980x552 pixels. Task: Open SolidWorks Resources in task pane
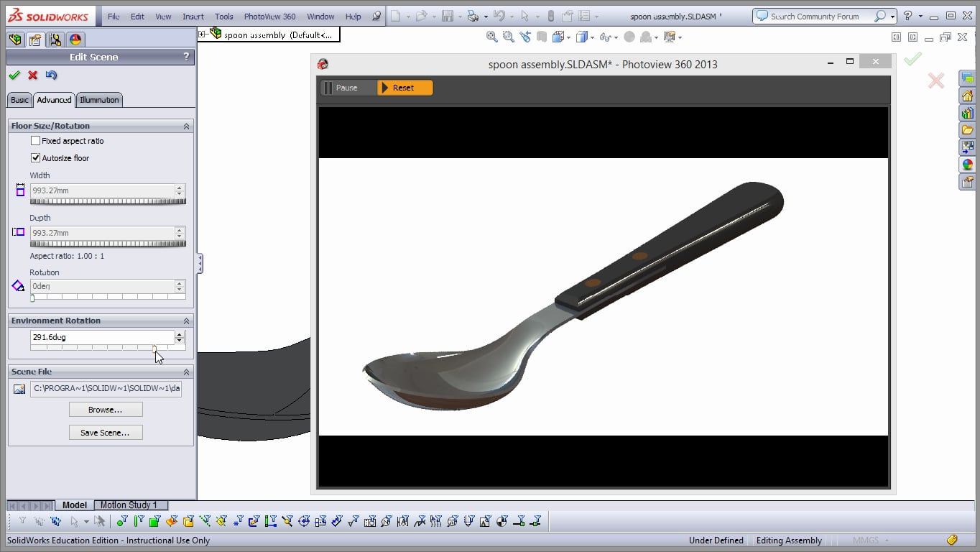click(x=967, y=96)
